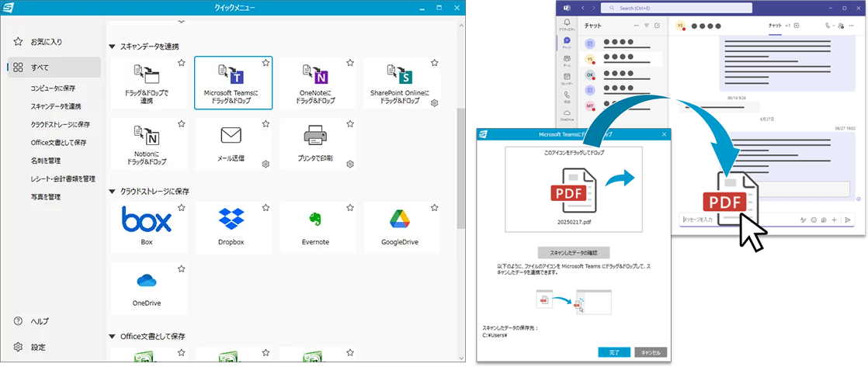868x367 pixels.
Task: Open more options ellipsis in Teams chat header
Action: (852, 26)
